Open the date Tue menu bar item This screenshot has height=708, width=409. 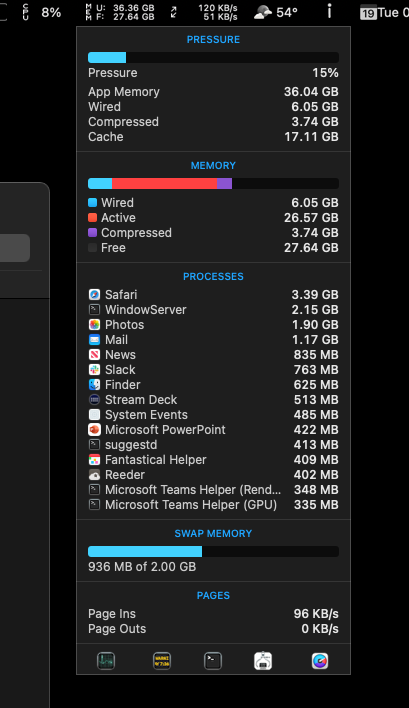point(384,13)
